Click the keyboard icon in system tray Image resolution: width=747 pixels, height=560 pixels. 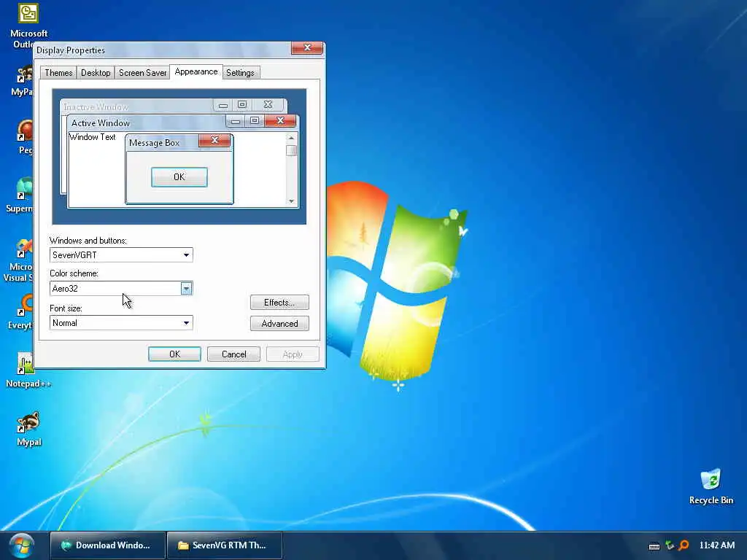[x=654, y=545]
